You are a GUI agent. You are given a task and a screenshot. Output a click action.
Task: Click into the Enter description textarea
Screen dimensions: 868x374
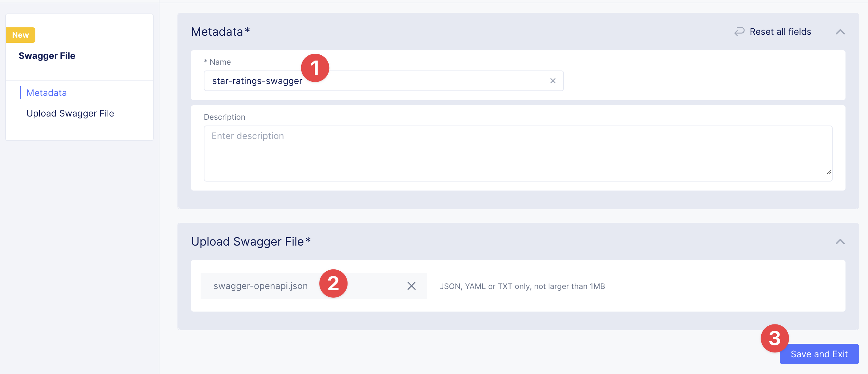(505, 154)
